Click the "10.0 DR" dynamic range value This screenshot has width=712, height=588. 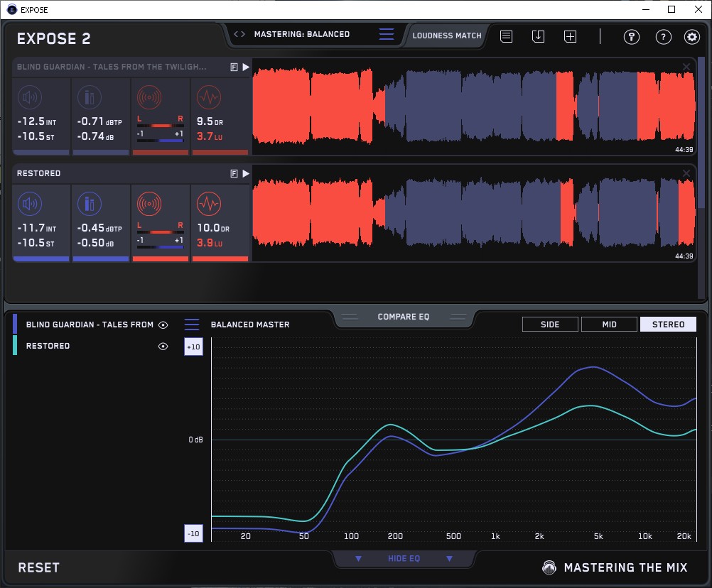click(213, 228)
